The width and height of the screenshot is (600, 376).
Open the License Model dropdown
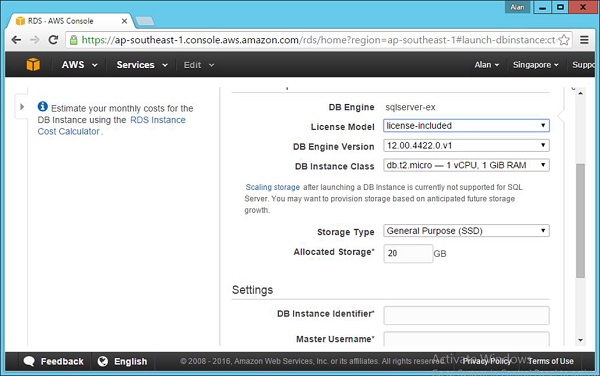[x=466, y=125]
